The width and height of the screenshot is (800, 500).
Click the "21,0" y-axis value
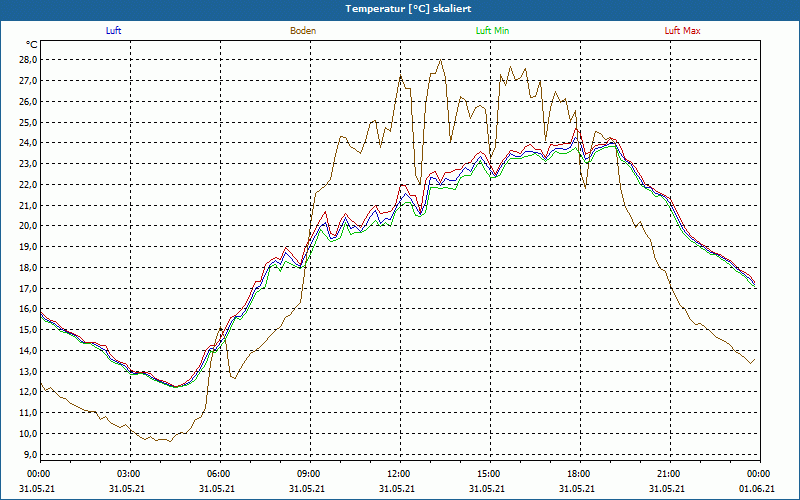tap(29, 205)
